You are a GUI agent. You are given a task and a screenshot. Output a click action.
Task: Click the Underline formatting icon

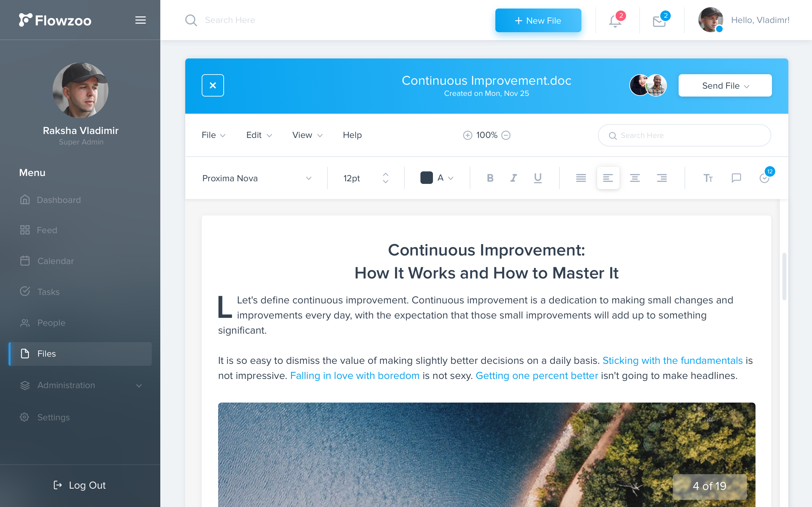538,178
